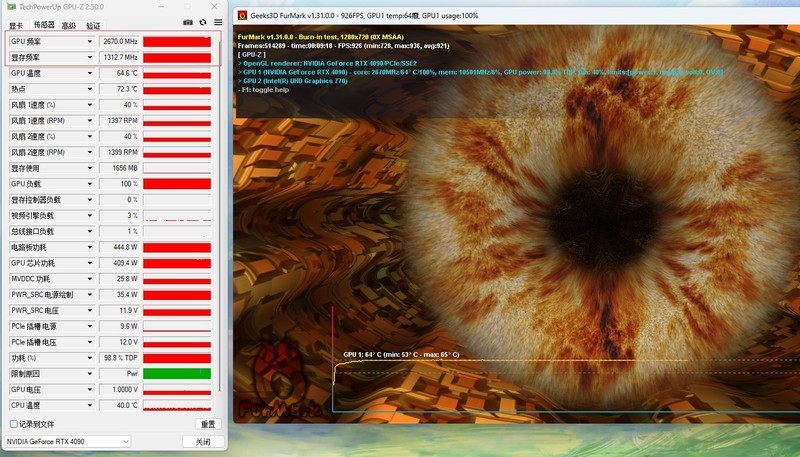Click the 444.8 W board power value
The image size is (800, 457).
coord(119,247)
